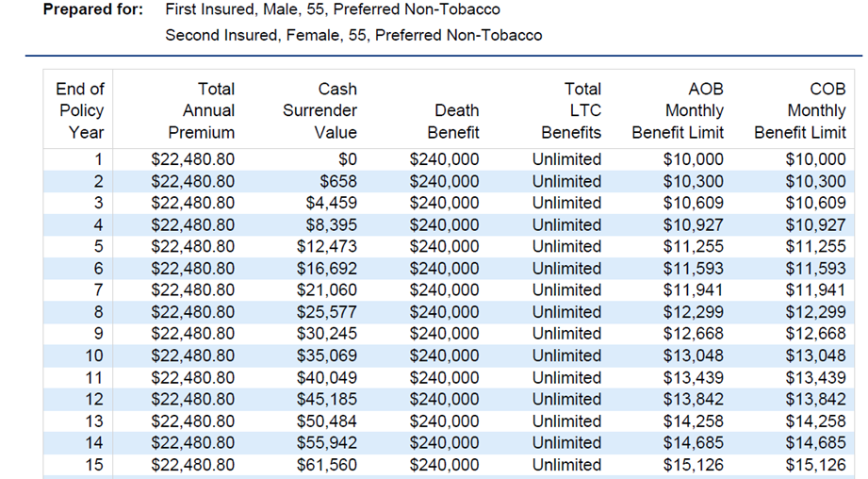The width and height of the screenshot is (868, 479).
Task: Click the Total LTC Benefits header
Action: tap(568, 110)
